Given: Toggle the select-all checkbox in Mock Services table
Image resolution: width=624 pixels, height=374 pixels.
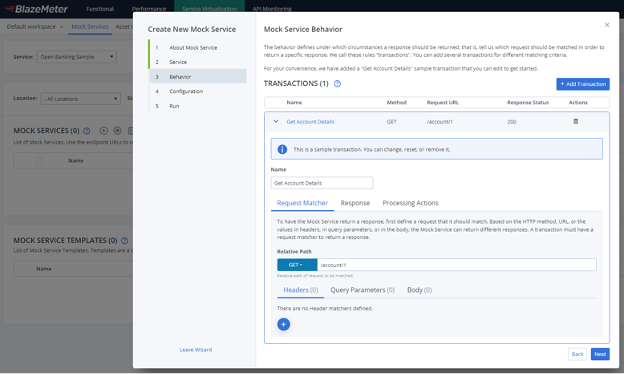Looking at the screenshot, I should click(39, 161).
